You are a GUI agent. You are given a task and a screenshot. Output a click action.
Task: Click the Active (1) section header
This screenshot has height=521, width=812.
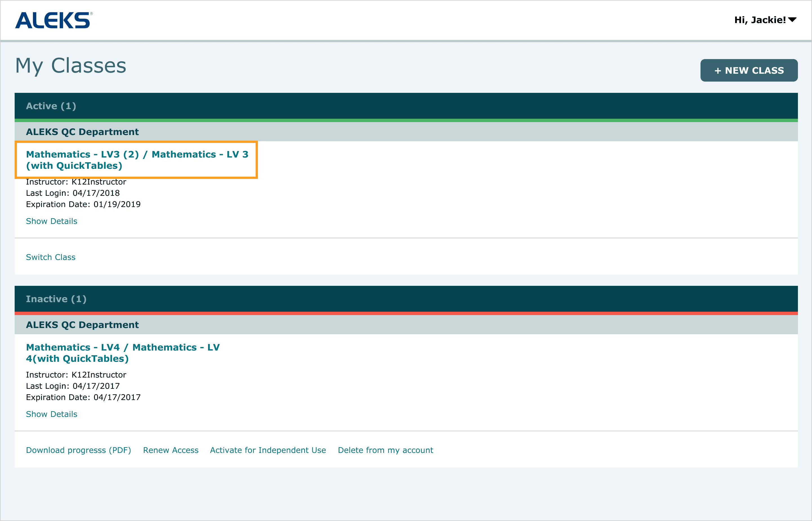tap(51, 106)
